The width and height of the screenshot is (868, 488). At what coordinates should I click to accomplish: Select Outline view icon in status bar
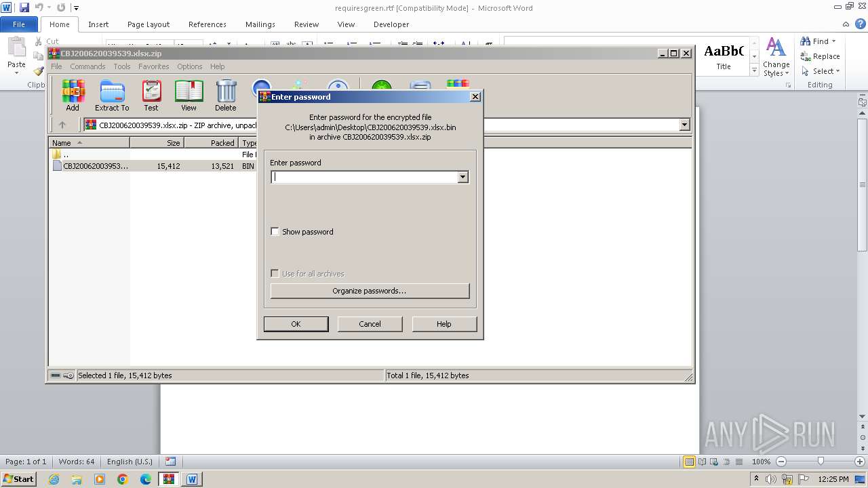(x=726, y=462)
